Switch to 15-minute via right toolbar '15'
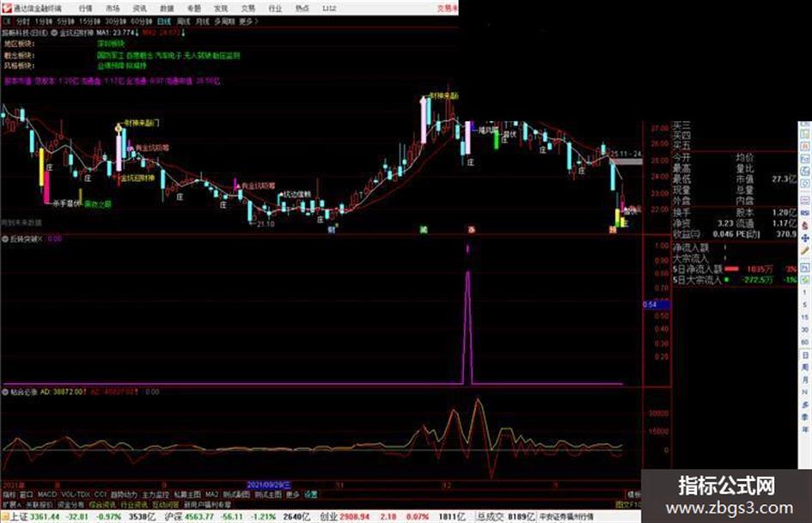This screenshot has width=812, height=523. pyautogui.click(x=805, y=318)
